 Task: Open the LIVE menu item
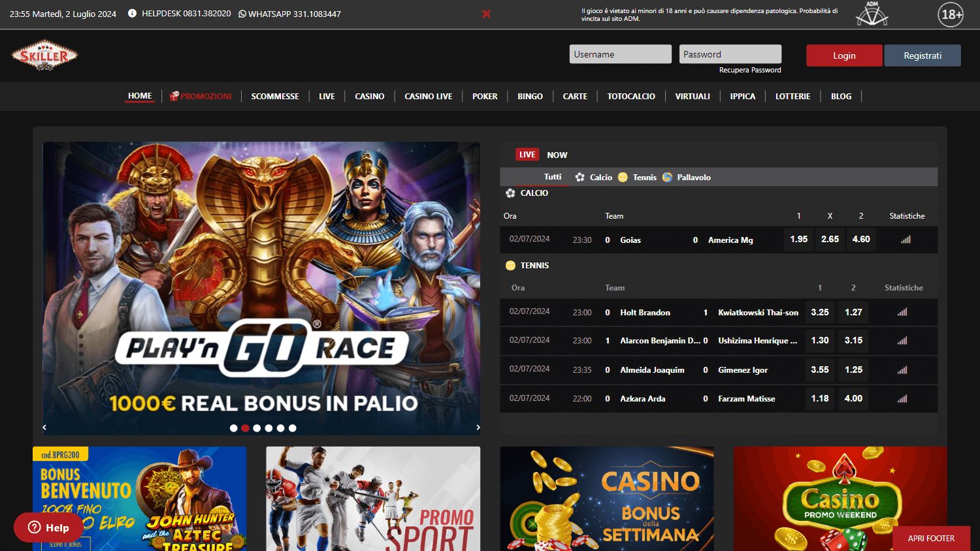tap(327, 96)
